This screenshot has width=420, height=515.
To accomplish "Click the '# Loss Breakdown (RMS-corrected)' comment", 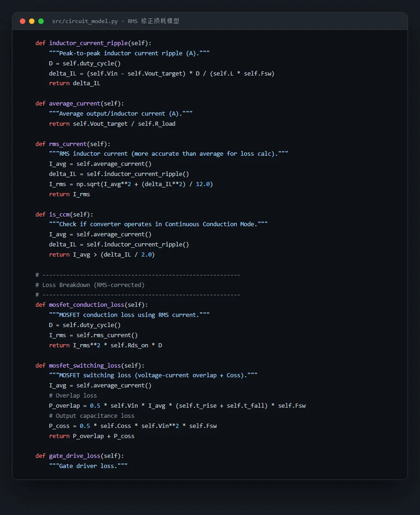I will point(90,285).
